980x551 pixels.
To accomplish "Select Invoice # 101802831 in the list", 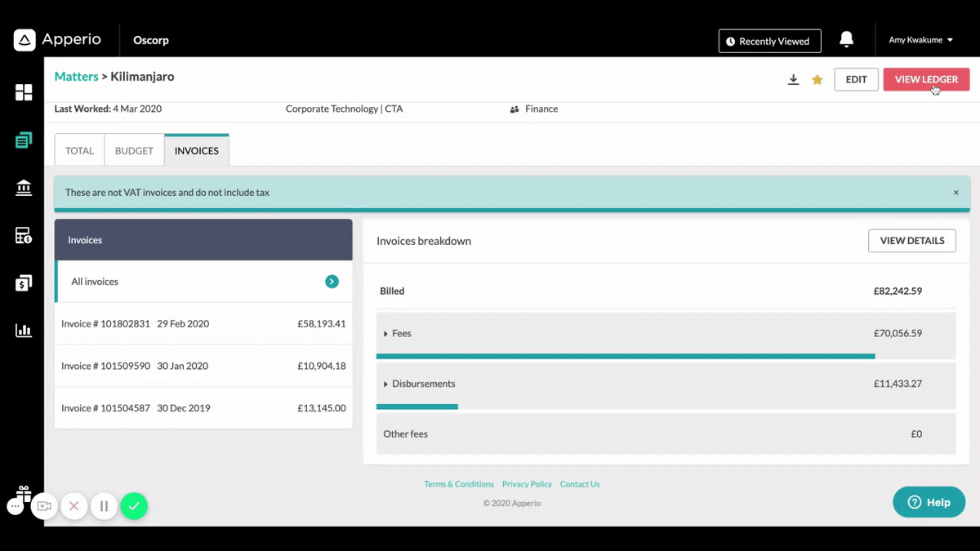I will tap(203, 323).
